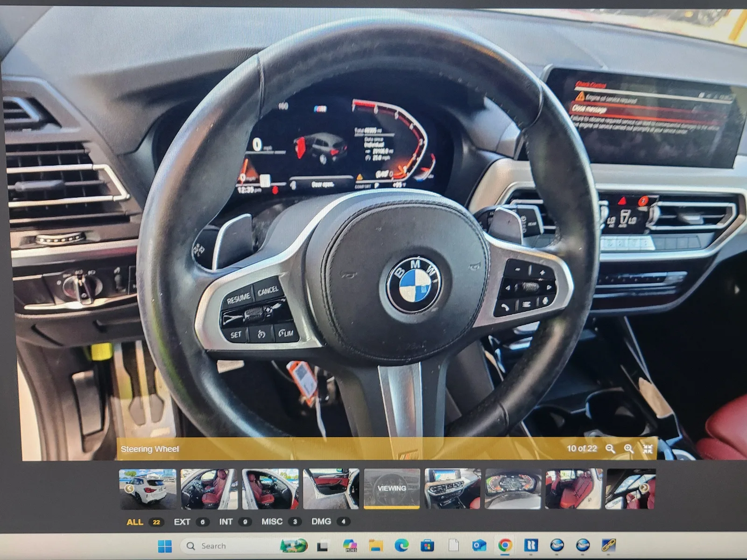Launch Microsoft Edge from the taskbar
Viewport: 747px width, 560px height.
[402, 545]
